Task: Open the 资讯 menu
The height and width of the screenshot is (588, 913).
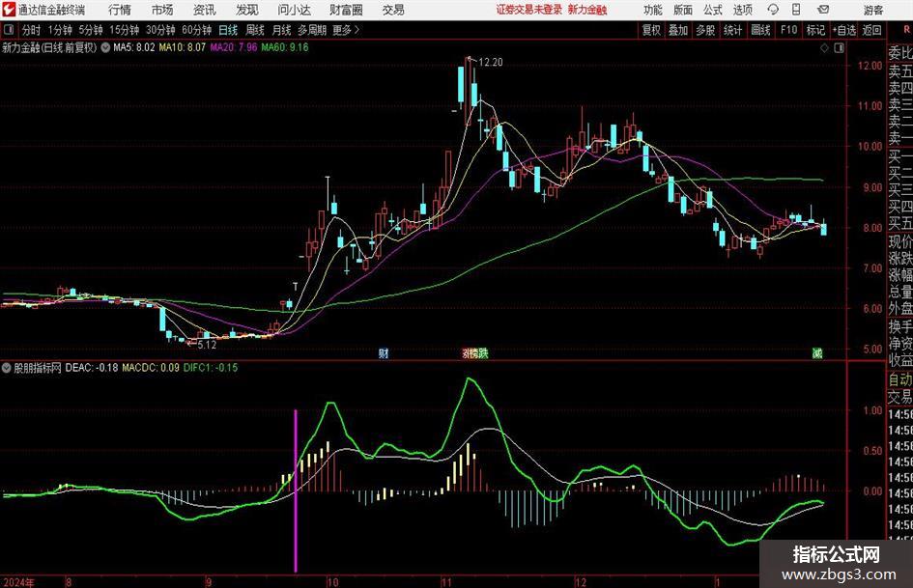Action: point(205,10)
